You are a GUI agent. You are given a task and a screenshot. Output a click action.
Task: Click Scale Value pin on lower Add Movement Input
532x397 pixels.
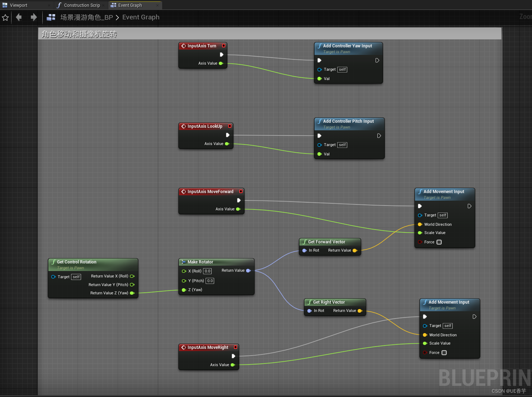425,344
